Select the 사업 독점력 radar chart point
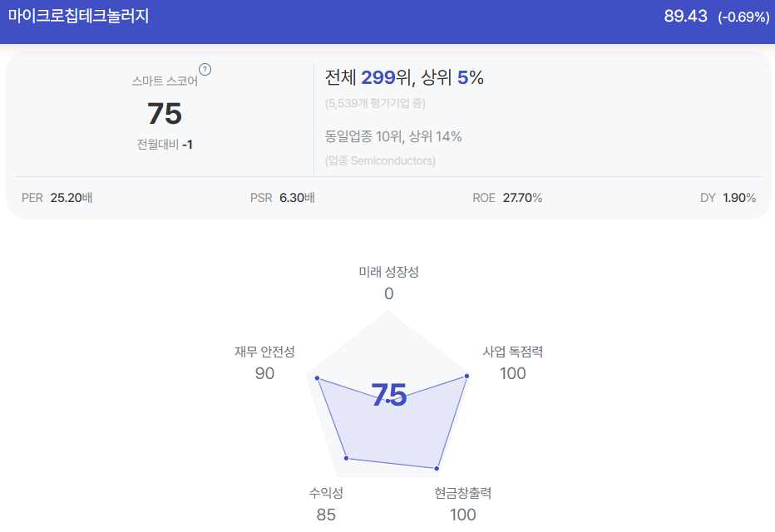Screen dimensions: 775x532 [466, 376]
